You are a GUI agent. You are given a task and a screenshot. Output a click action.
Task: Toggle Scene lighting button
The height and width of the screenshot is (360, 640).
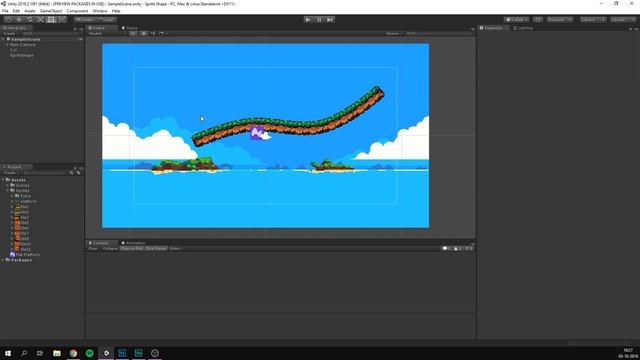click(x=144, y=33)
